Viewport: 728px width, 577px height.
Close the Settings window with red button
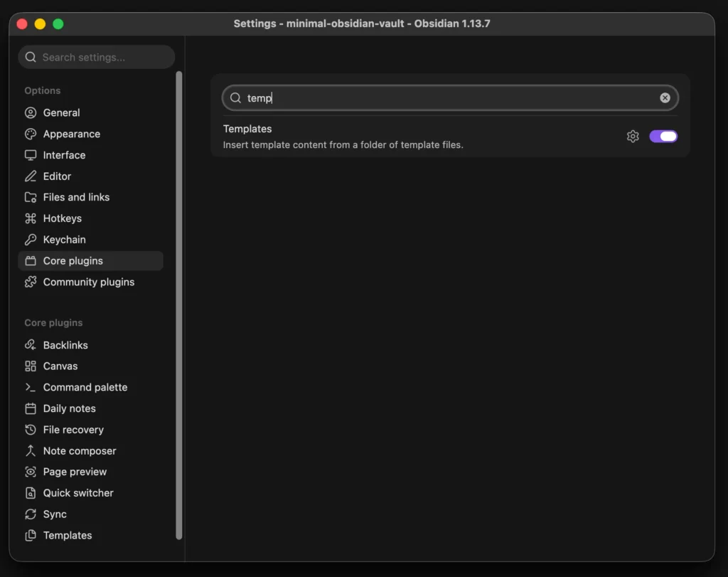click(x=22, y=23)
